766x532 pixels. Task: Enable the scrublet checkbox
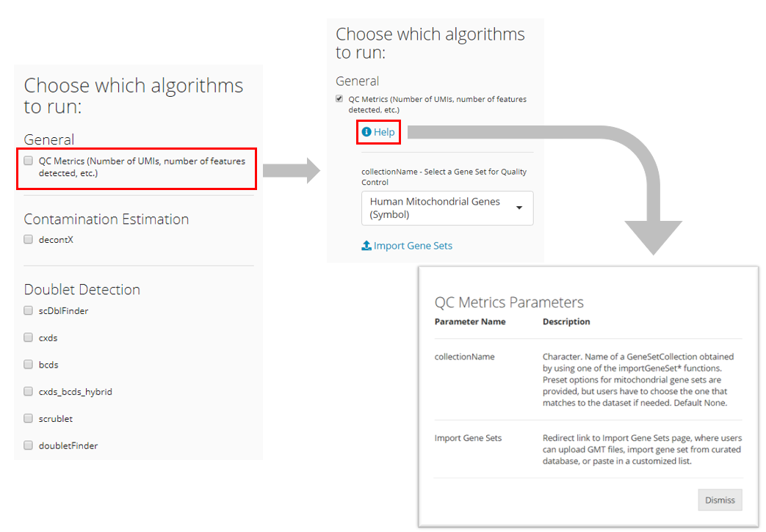pyautogui.click(x=27, y=418)
